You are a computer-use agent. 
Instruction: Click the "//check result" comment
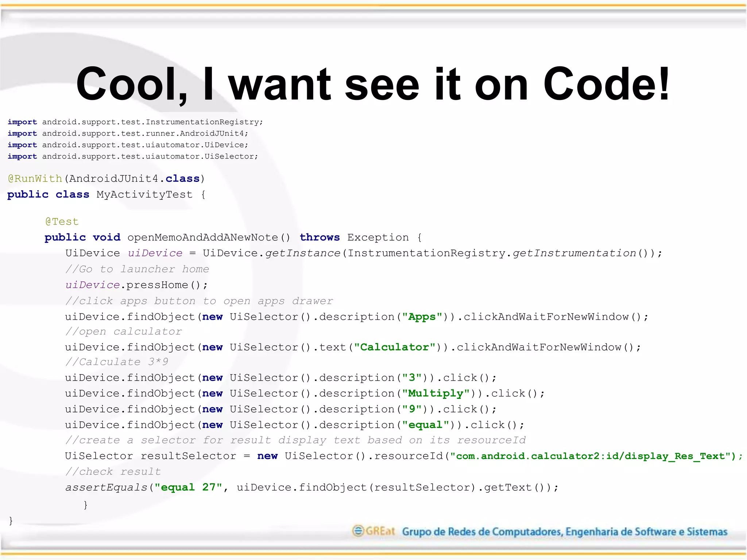tap(113, 472)
